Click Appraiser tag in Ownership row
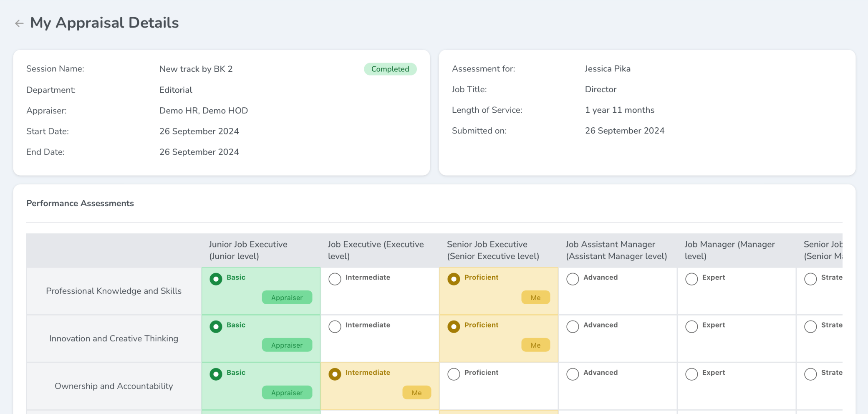The image size is (868, 414). (x=287, y=393)
